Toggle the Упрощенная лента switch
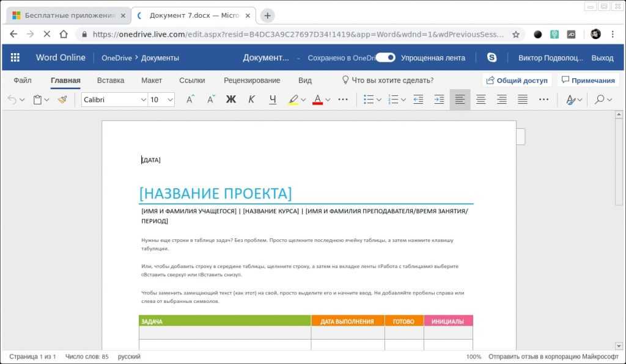 (385, 57)
